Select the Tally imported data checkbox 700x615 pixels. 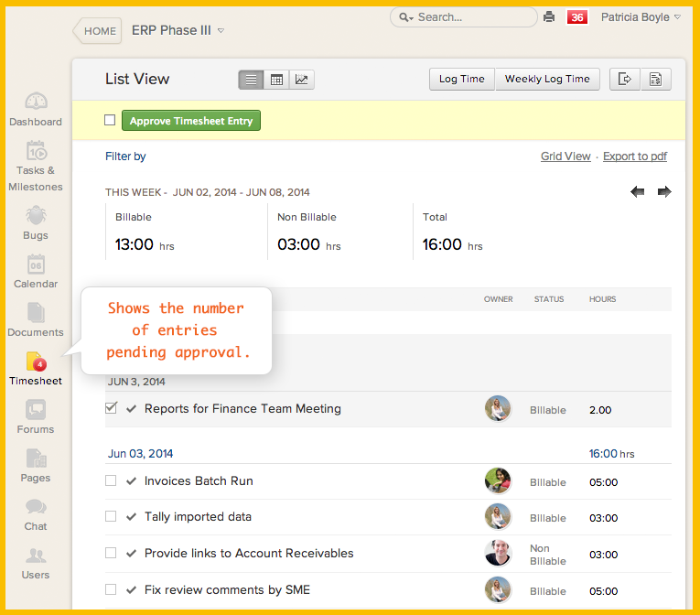[111, 516]
